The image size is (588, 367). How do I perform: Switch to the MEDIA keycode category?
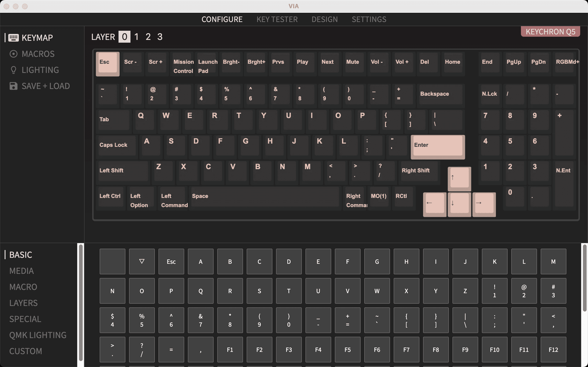21,271
